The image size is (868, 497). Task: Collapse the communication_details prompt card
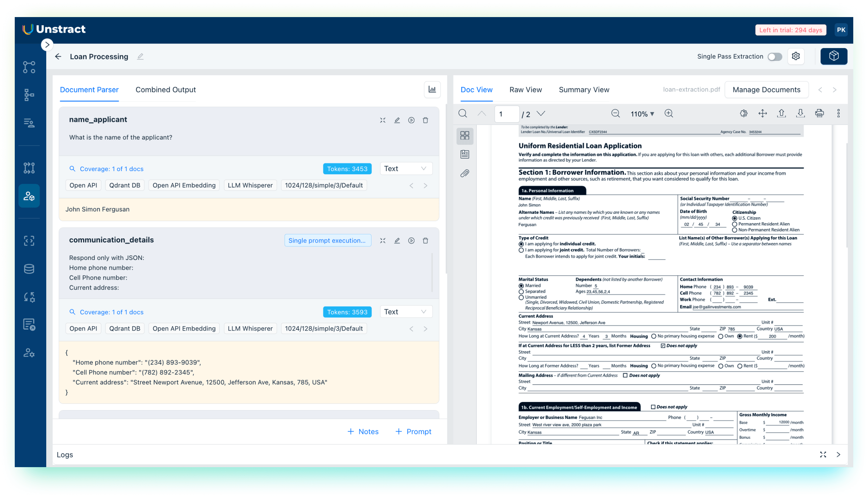pos(383,241)
